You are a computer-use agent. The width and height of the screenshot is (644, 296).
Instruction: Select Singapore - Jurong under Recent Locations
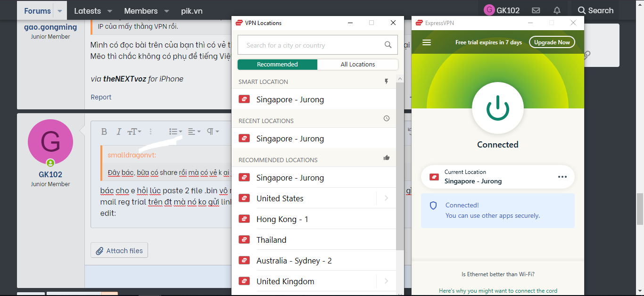point(314,139)
